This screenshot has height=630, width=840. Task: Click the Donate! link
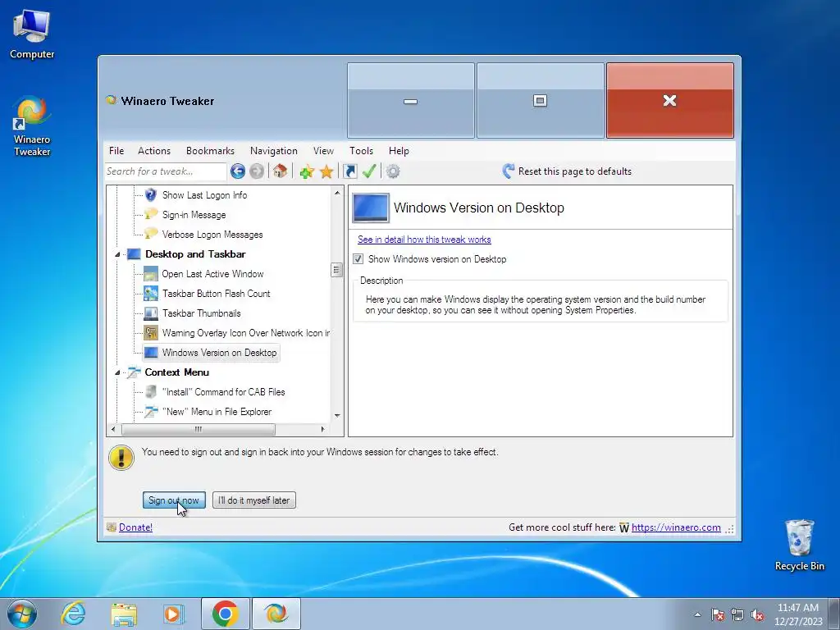[x=135, y=527]
